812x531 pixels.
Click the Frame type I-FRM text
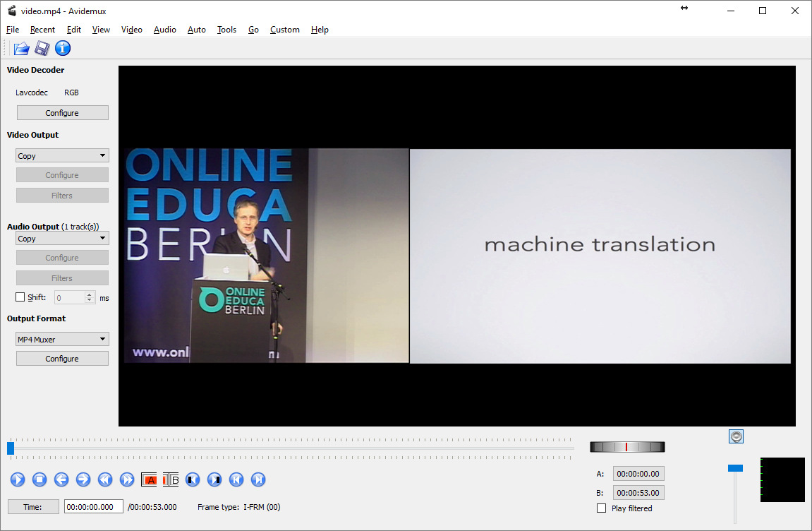point(238,506)
